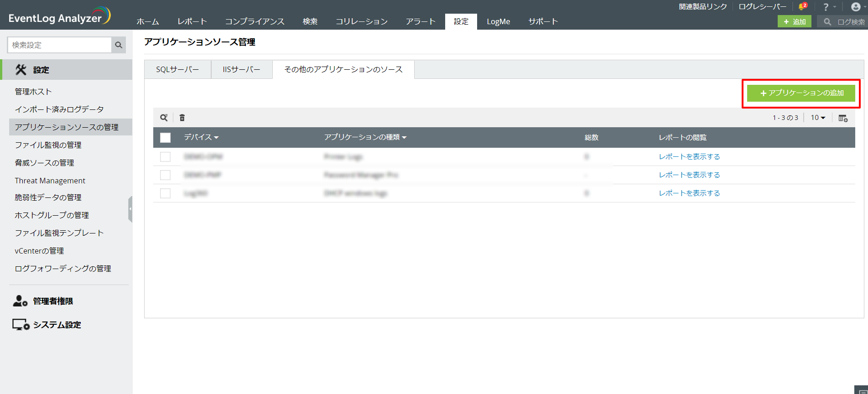Open the 関連製品リンク link
The height and width of the screenshot is (394, 868).
[703, 7]
